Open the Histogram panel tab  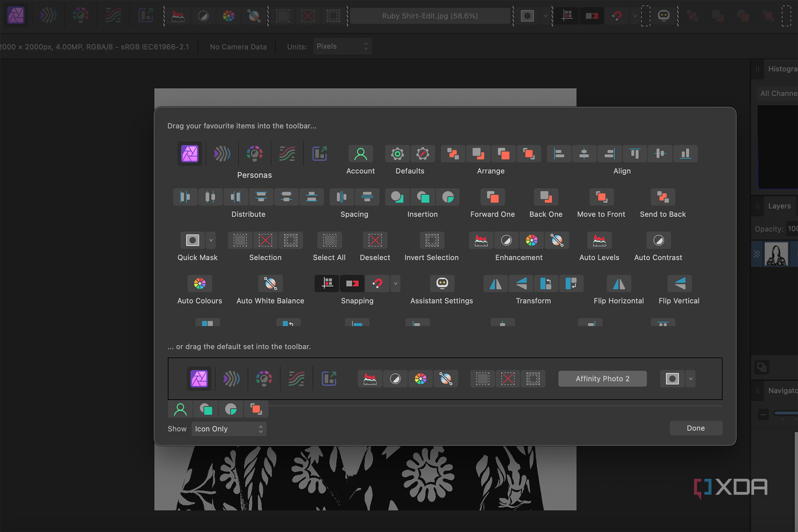(x=783, y=69)
